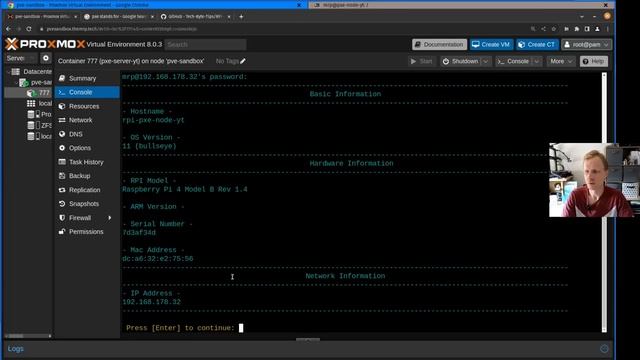
Task: Open the root@pam user dropdown
Action: pyautogui.click(x=586, y=44)
